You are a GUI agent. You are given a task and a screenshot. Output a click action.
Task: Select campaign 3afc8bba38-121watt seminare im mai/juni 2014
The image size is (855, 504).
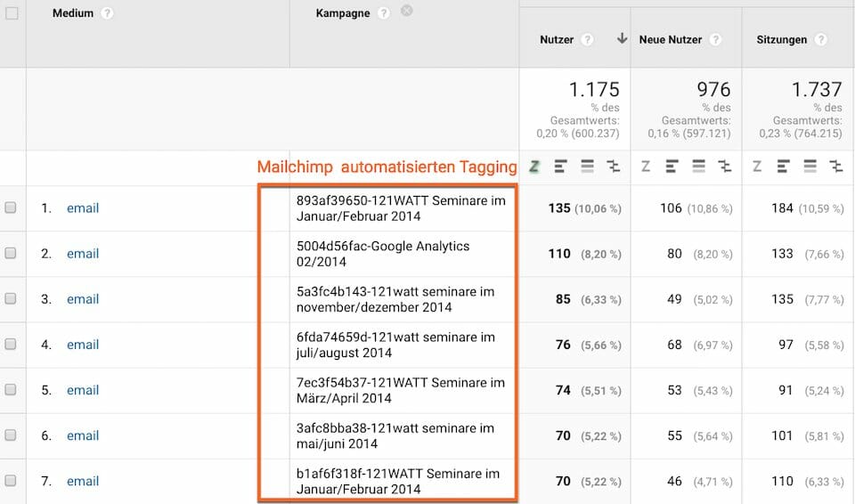(395, 435)
